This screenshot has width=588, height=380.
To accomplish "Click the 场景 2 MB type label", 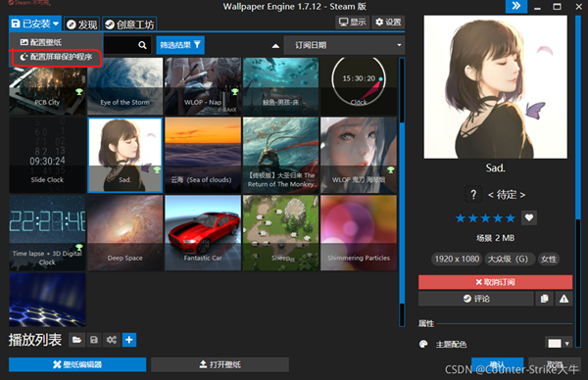I will pyautogui.click(x=495, y=238).
